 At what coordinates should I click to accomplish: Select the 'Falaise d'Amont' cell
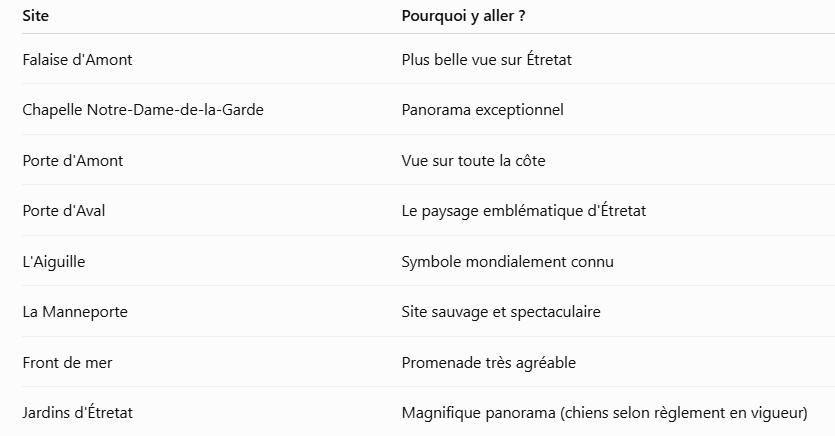pos(77,60)
